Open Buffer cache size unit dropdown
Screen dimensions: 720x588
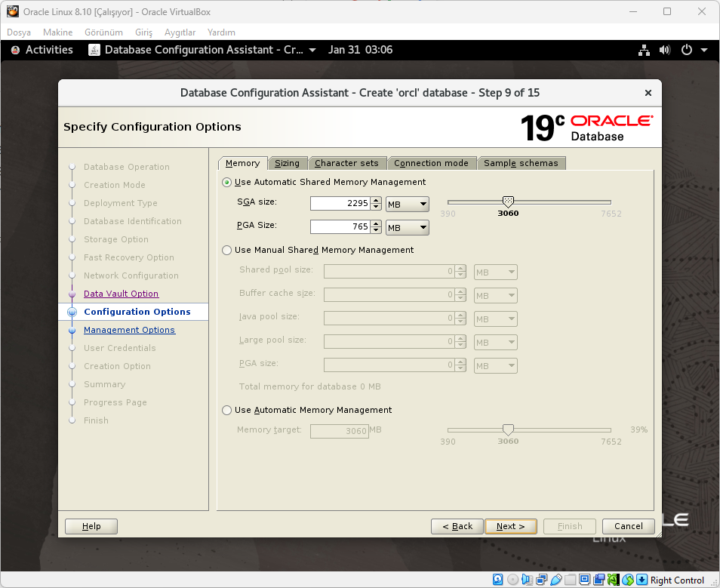coord(495,295)
